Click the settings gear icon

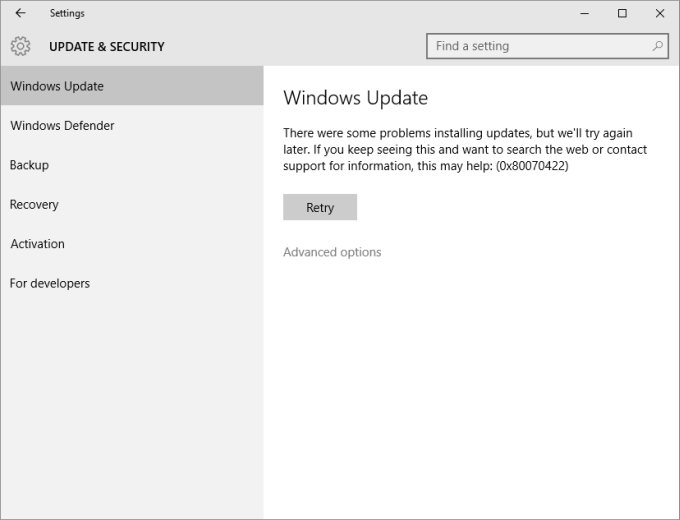point(20,46)
